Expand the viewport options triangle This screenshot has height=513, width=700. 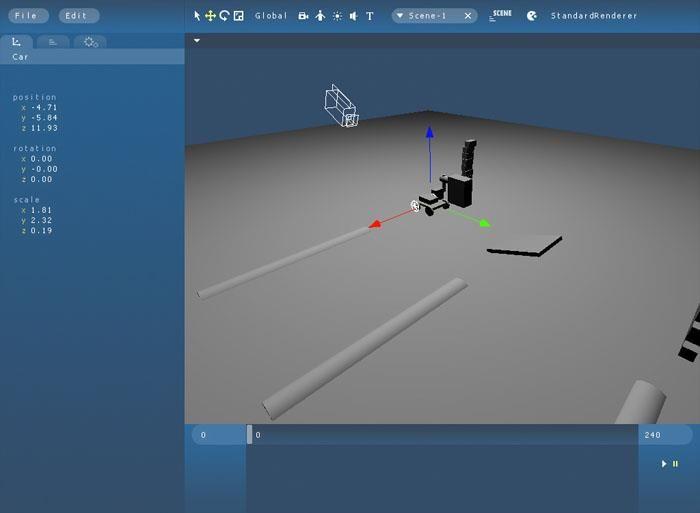[197, 41]
